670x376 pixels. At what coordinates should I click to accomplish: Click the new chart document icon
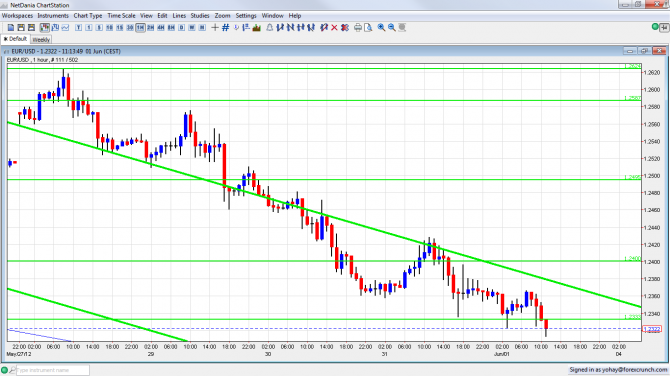pyautogui.click(x=11, y=28)
